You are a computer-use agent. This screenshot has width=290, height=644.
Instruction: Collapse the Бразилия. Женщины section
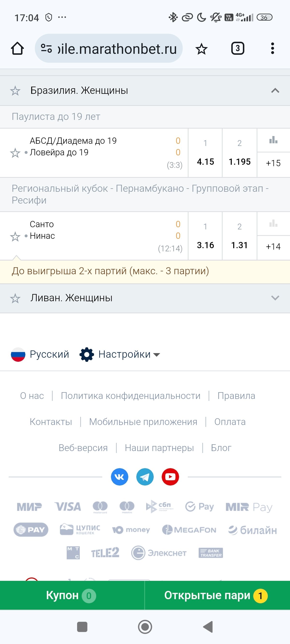pos(275,90)
